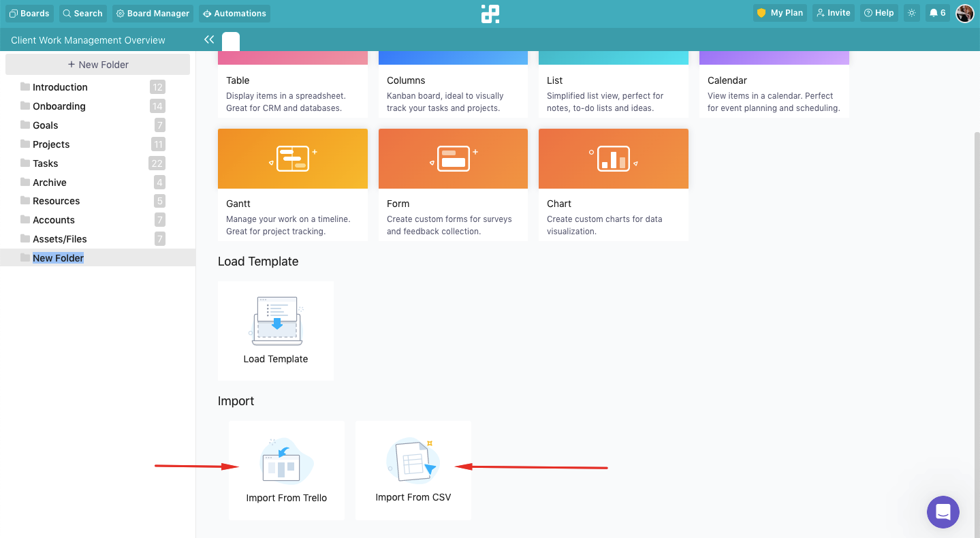980x538 pixels.
Task: Toggle light/dark theme sun icon
Action: click(911, 13)
